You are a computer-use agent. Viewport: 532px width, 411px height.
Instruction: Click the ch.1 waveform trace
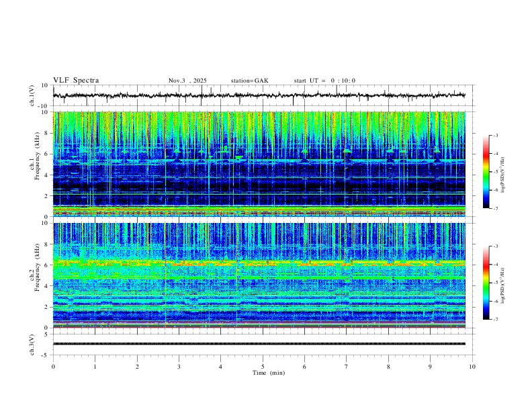[x=259, y=95]
